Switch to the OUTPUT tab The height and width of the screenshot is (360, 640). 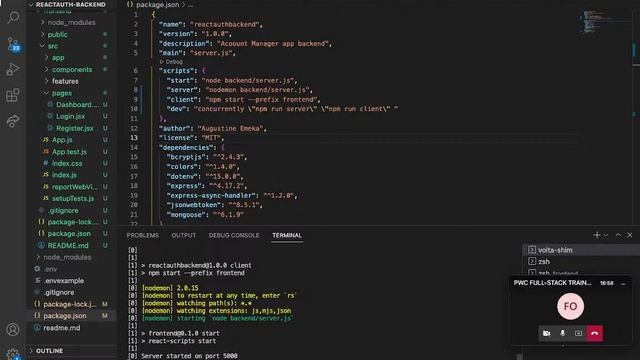(184, 236)
